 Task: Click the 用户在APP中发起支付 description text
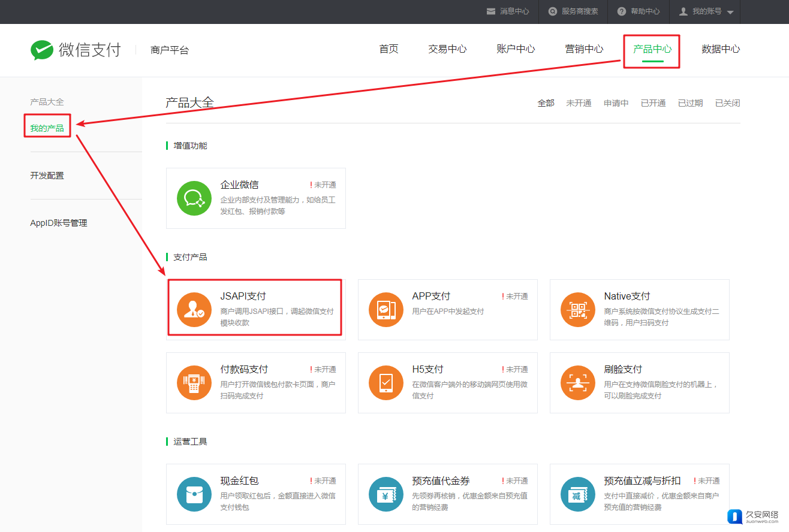point(448,312)
